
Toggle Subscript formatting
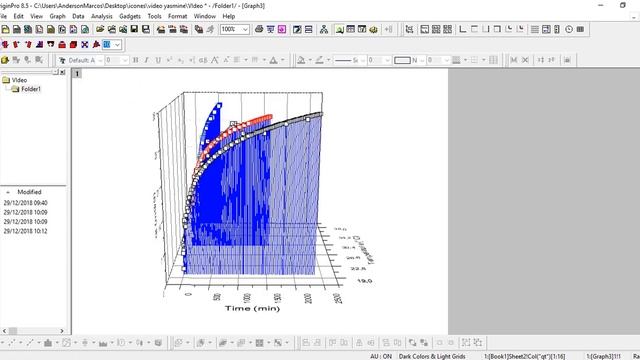(x=180, y=60)
